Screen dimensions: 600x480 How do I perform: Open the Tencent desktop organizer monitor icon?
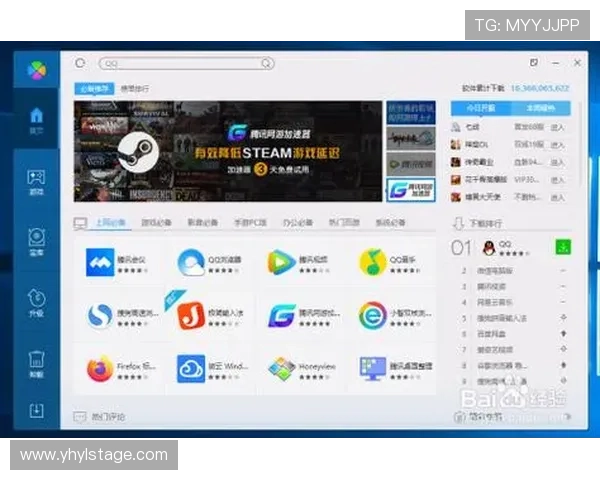tap(372, 369)
